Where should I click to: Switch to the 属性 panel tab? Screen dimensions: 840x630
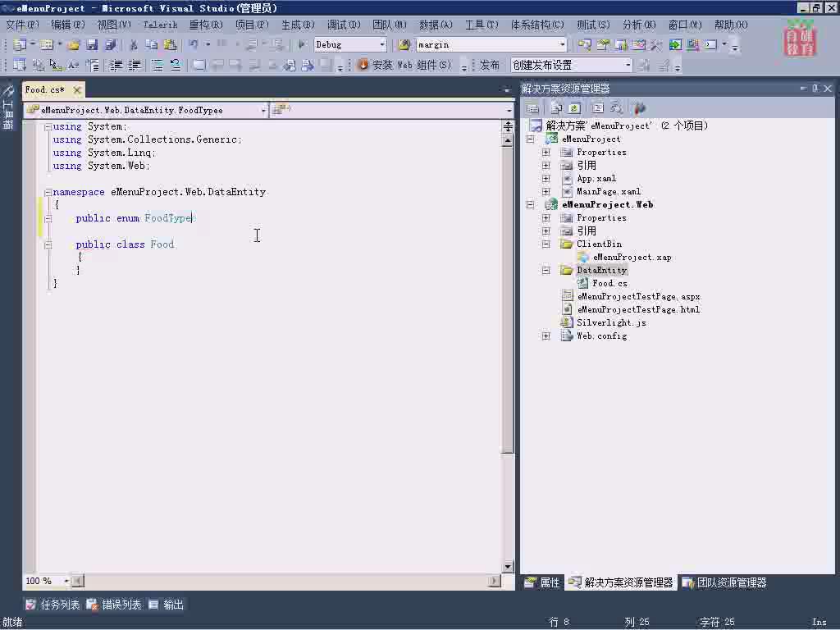(x=543, y=583)
